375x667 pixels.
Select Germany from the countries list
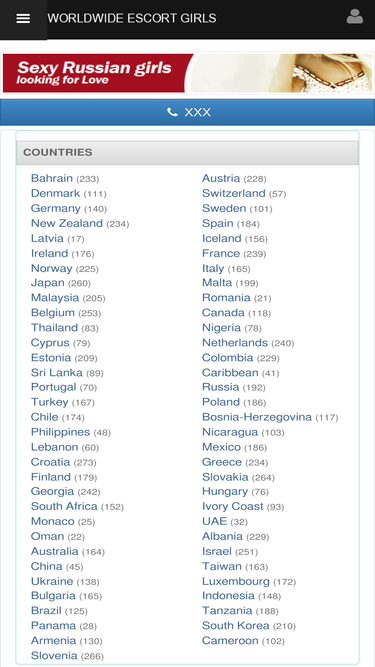pos(56,208)
